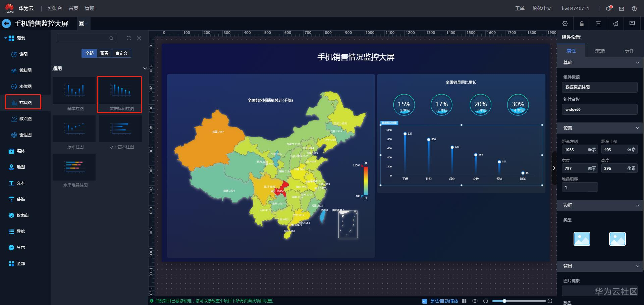Go to the 首页 home link
The width and height of the screenshot is (644, 305).
[x=73, y=8]
